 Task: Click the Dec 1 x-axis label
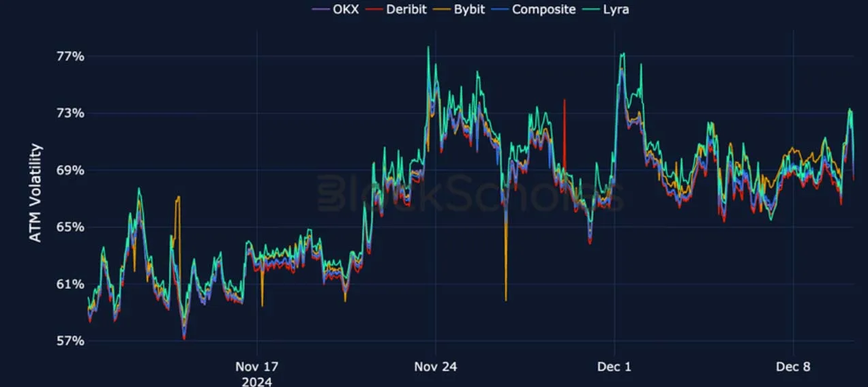[x=614, y=367]
